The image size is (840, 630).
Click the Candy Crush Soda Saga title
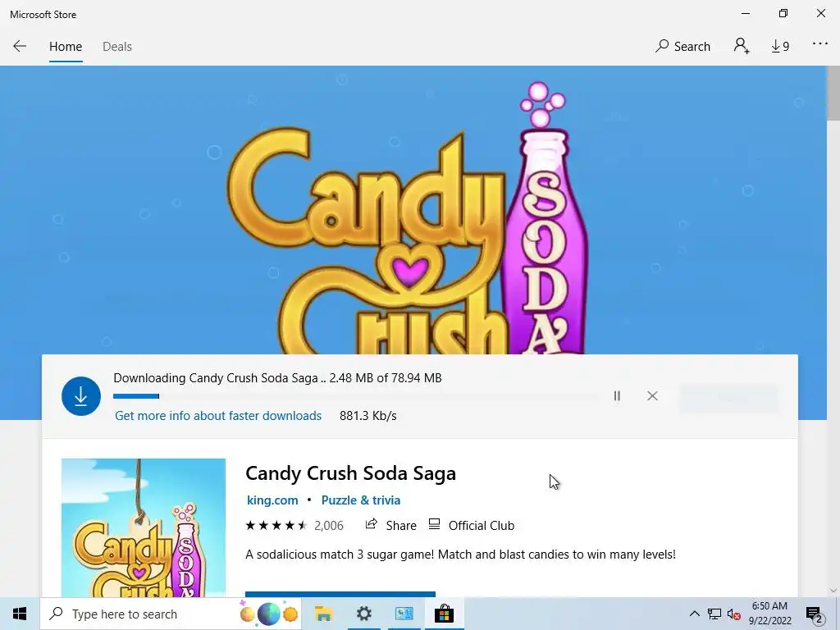350,473
